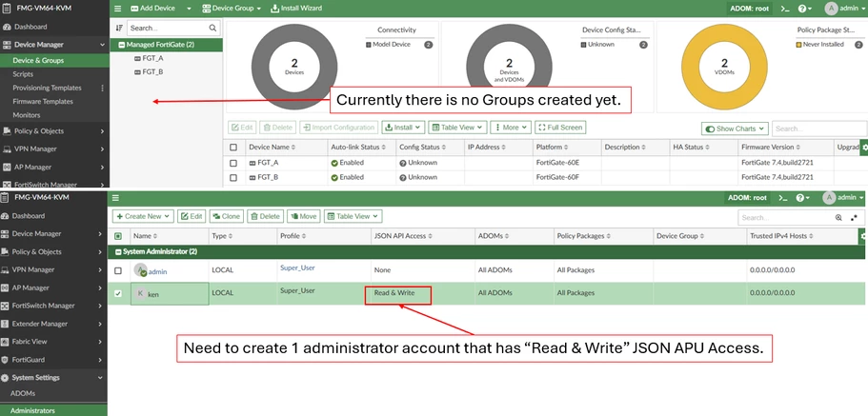Open Create New dropdown
The image size is (868, 416).
tap(143, 216)
